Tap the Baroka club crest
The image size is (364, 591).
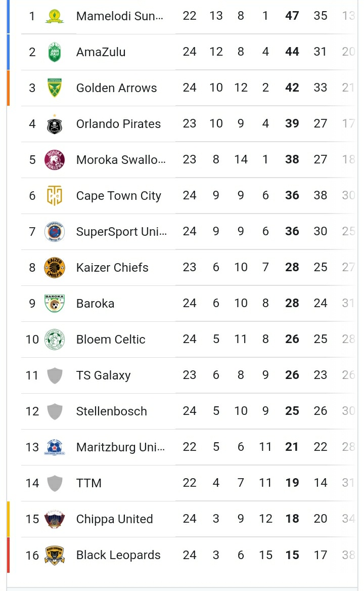pos(55,304)
